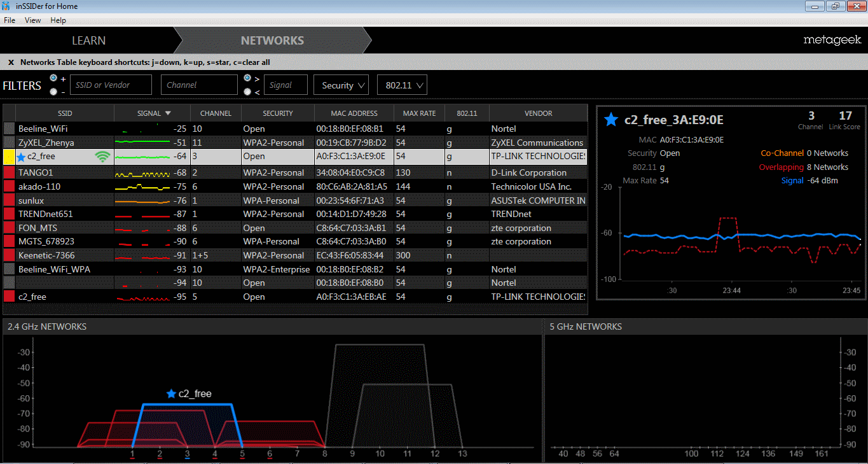The image size is (868, 464).
Task: Click red swatch of sunlux row
Action: (x=9, y=200)
